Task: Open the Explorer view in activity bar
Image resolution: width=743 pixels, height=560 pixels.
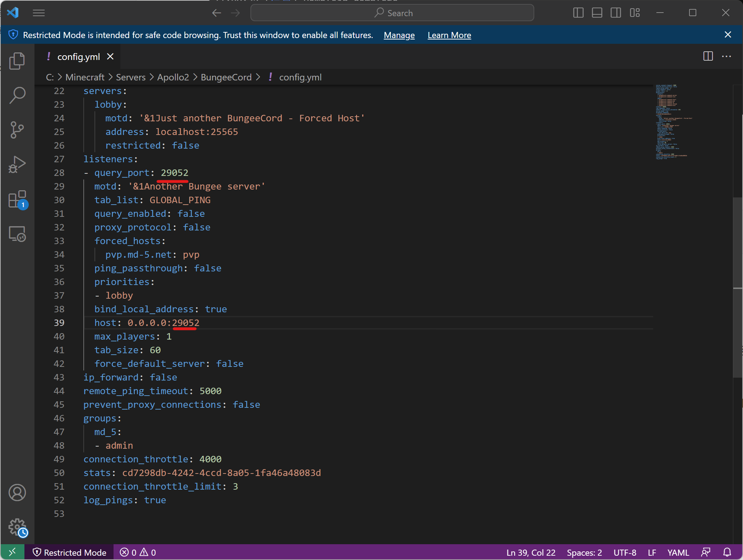Action: tap(17, 61)
